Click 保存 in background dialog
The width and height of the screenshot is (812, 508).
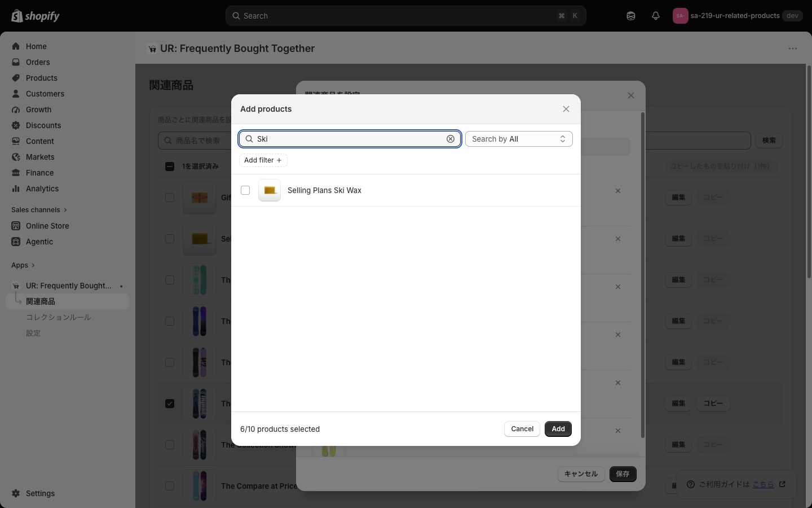point(623,474)
